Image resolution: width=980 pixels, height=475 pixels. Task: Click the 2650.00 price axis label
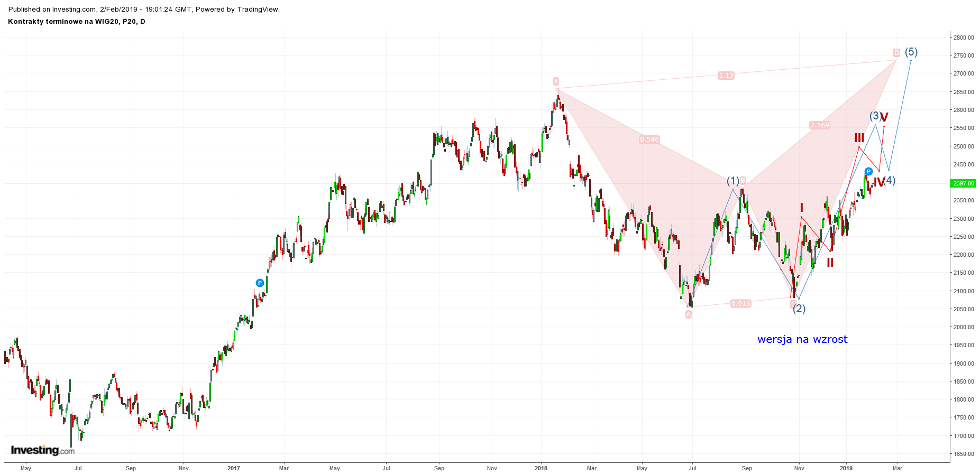(x=964, y=92)
